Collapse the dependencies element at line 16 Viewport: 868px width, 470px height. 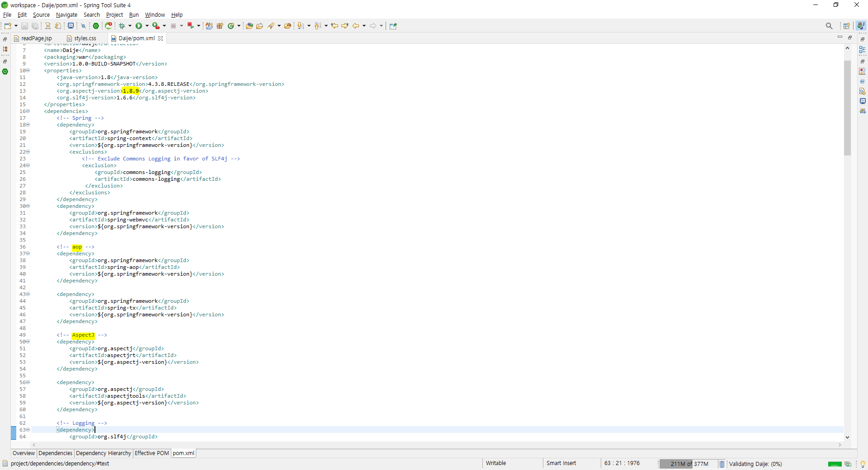(28, 111)
